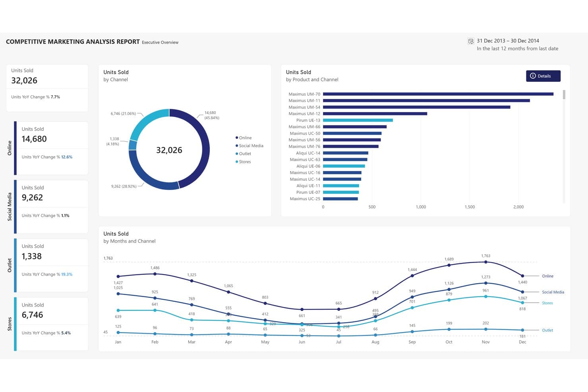The width and height of the screenshot is (588, 392).
Task: Click the Outlet series label at line end
Action: click(x=547, y=330)
